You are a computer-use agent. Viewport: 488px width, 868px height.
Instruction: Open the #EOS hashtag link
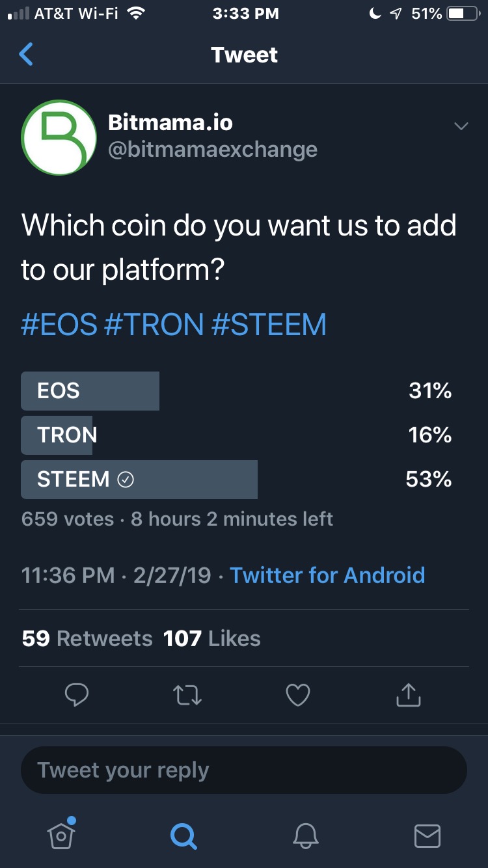59,325
